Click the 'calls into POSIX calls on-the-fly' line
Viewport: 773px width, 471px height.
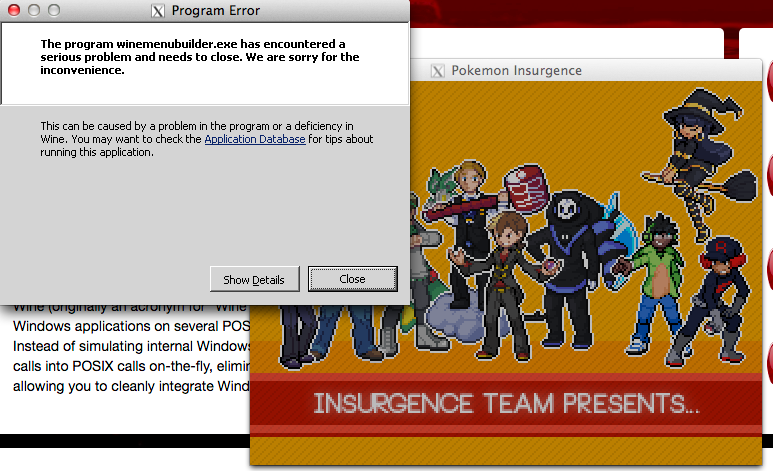point(132,366)
